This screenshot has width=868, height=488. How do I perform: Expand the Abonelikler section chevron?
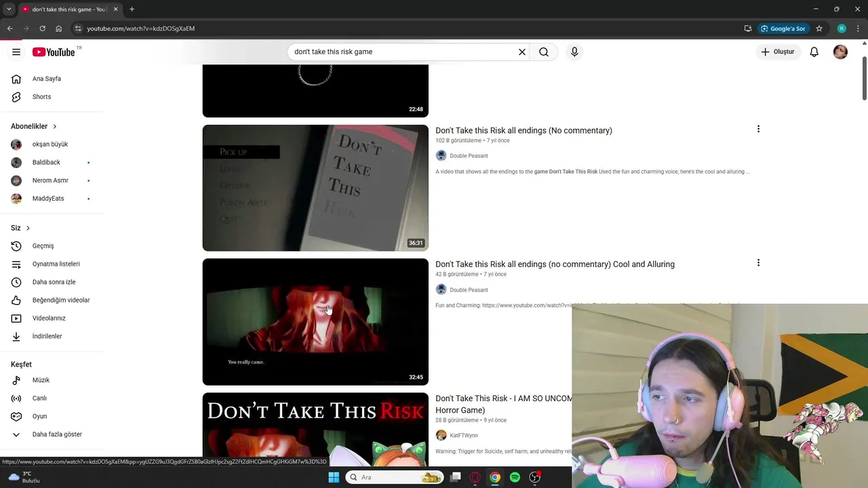point(55,126)
